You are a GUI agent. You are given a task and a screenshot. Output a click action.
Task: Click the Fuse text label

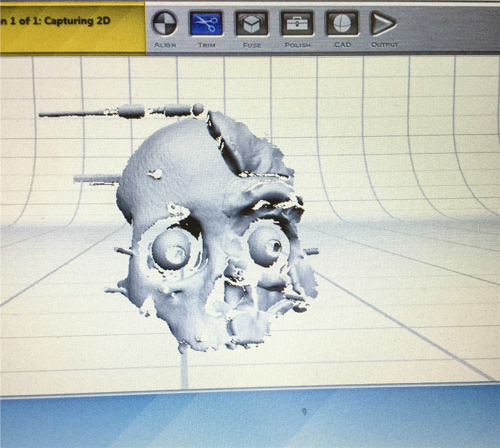point(252,45)
